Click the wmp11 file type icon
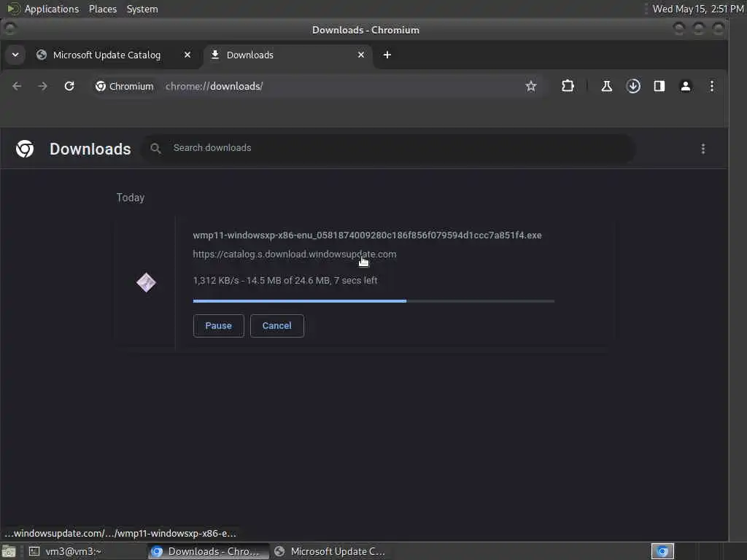This screenshot has width=747, height=560. coord(146,282)
